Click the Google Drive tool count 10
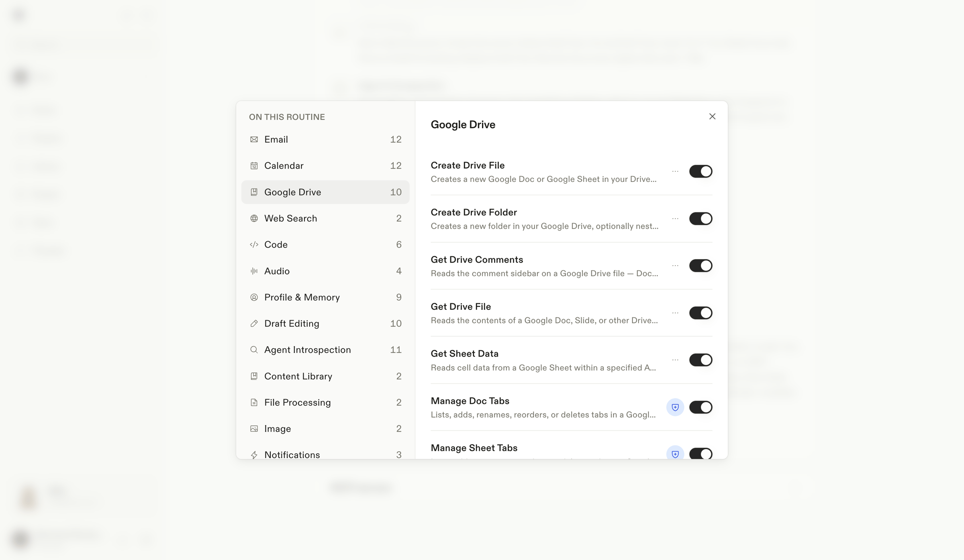This screenshot has height=560, width=964. [396, 192]
